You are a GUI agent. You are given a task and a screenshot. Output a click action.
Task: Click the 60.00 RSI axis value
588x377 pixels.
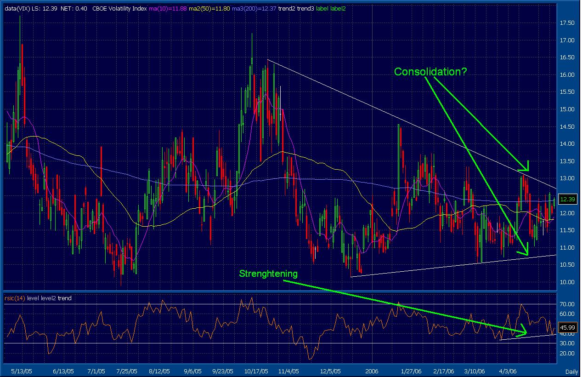(x=567, y=314)
